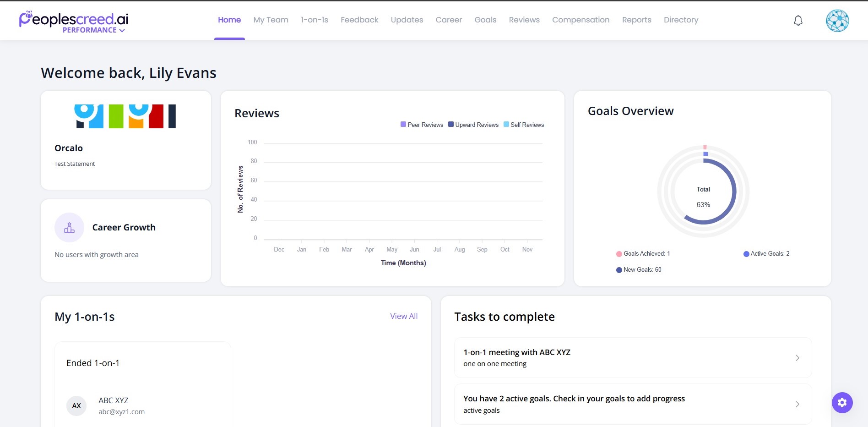Image resolution: width=868 pixels, height=427 pixels.
Task: Click the Orcalo company logo
Action: click(125, 116)
